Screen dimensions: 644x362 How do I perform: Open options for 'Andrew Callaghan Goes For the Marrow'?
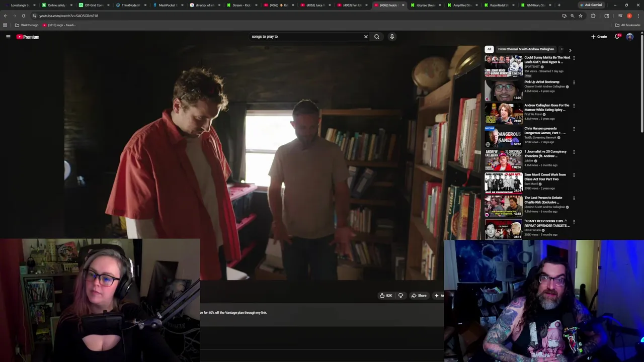click(x=574, y=106)
